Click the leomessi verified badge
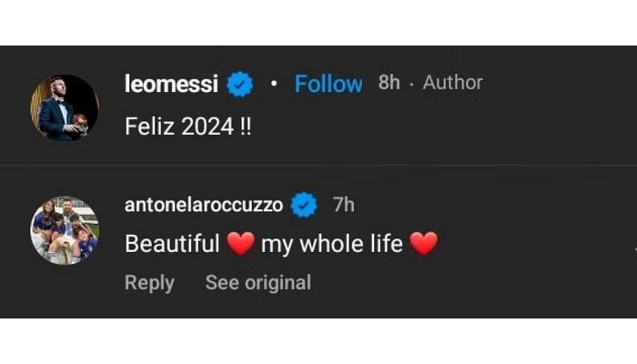637x364 pixels. (x=240, y=85)
